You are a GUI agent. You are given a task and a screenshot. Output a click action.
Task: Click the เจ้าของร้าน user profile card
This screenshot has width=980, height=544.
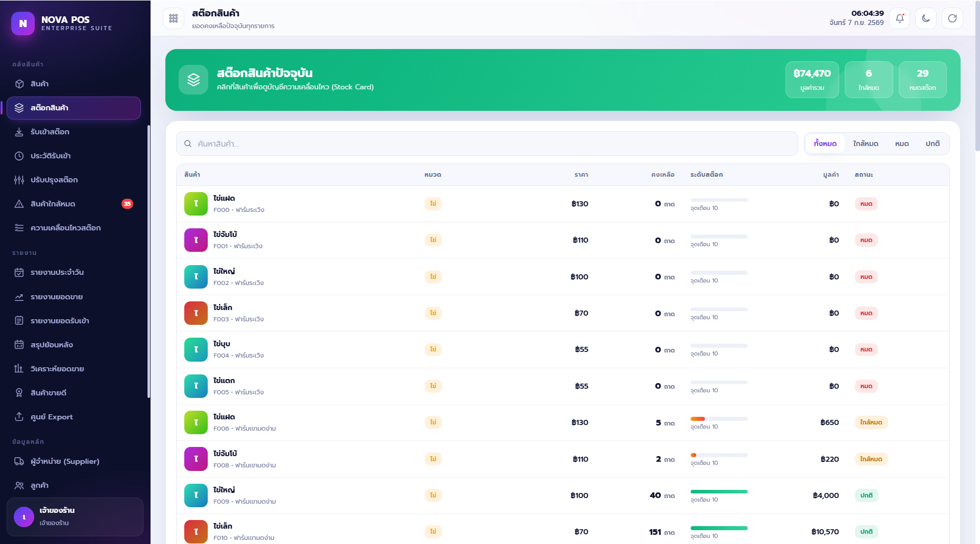coord(75,516)
